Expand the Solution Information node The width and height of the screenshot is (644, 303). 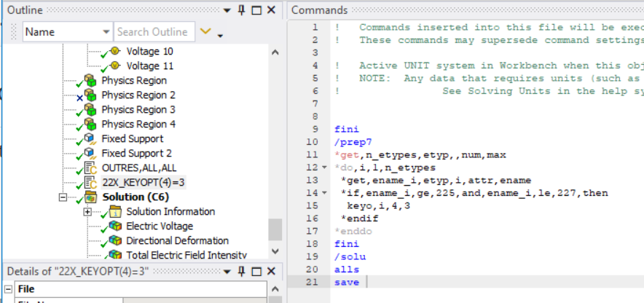pyautogui.click(x=87, y=212)
